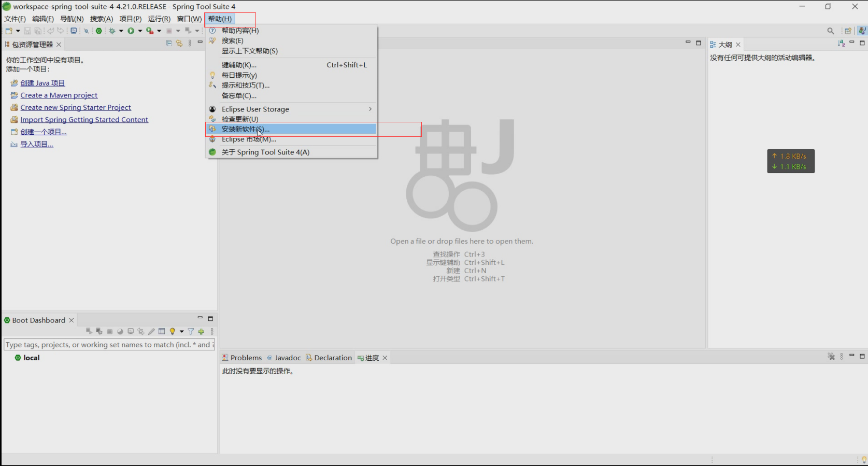The image size is (868, 466).
Task: Open the 编辑(E) menu
Action: [x=43, y=19]
